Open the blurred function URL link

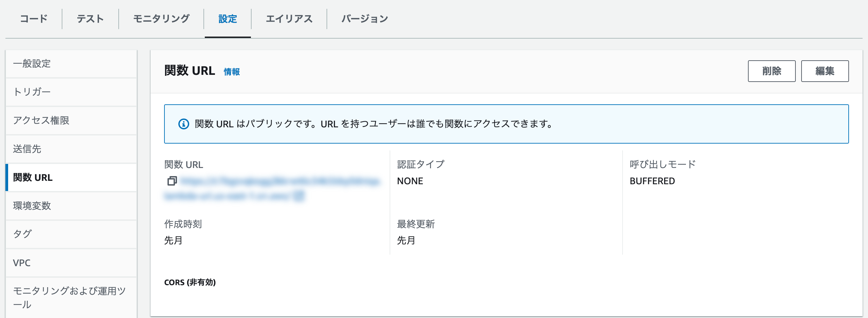[x=278, y=182]
